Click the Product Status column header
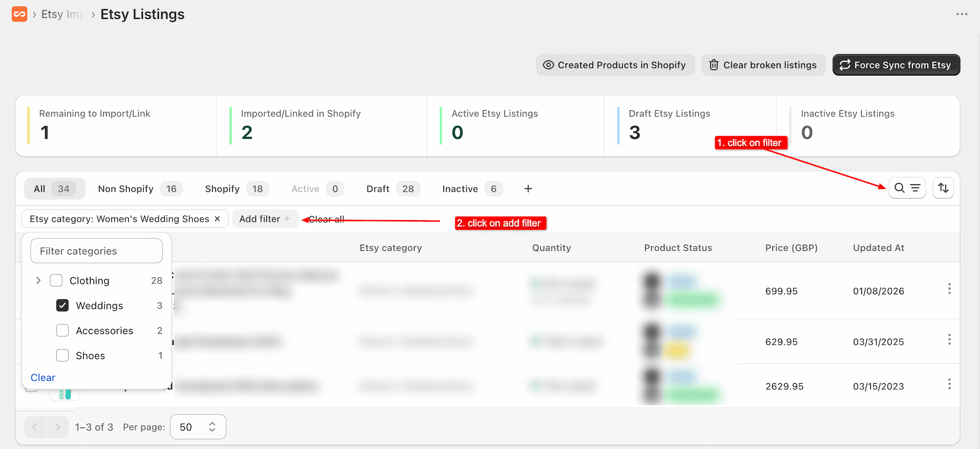980x449 pixels. (678, 248)
